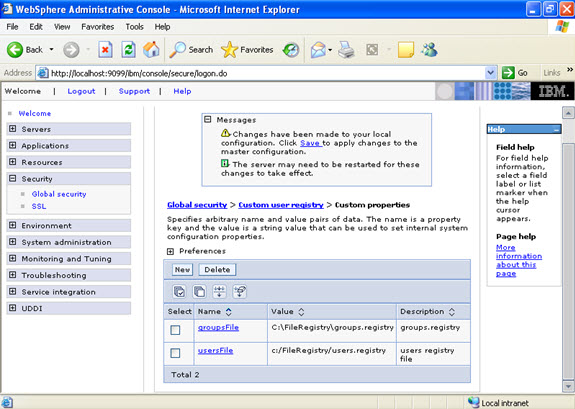Click the Delete button
Viewport: 575px width, 409px height.
[x=217, y=270]
